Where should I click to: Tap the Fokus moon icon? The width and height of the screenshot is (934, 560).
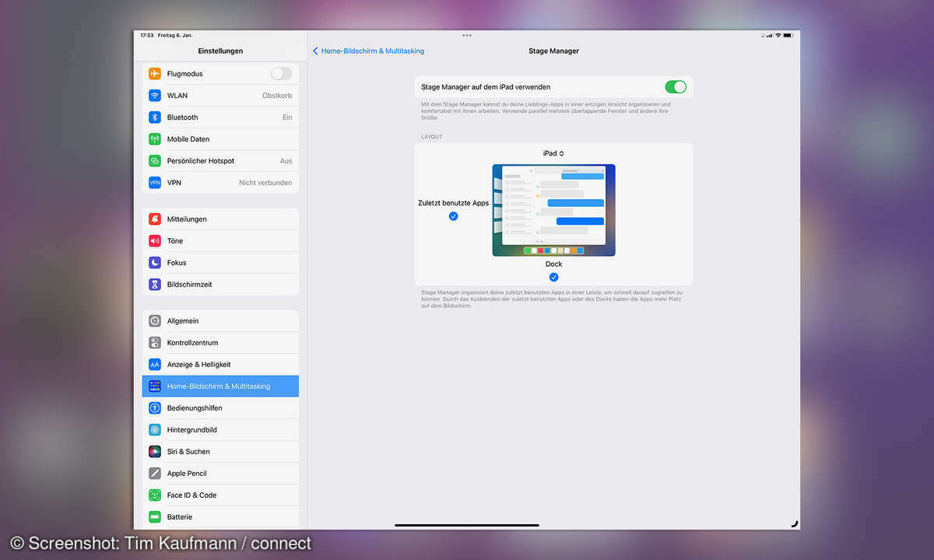155,263
